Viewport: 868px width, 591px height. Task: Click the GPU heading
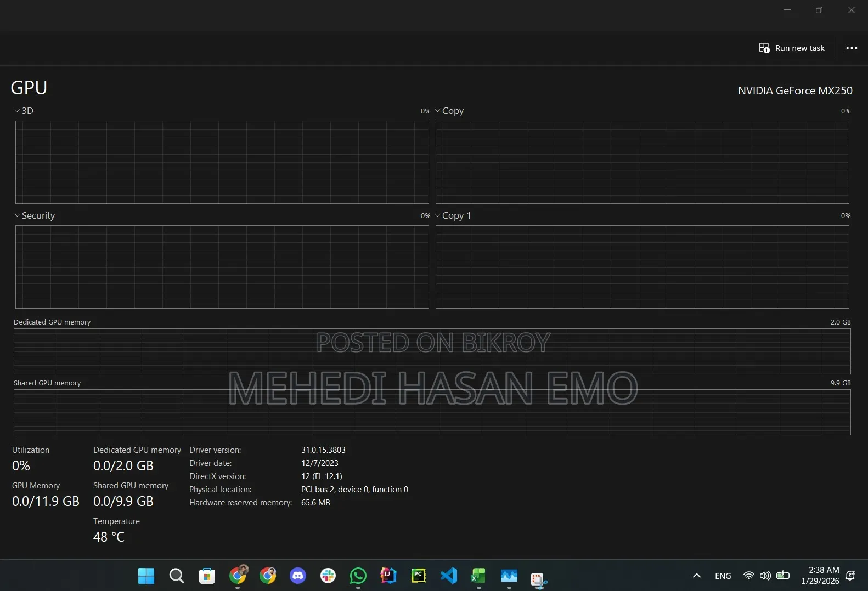(29, 88)
